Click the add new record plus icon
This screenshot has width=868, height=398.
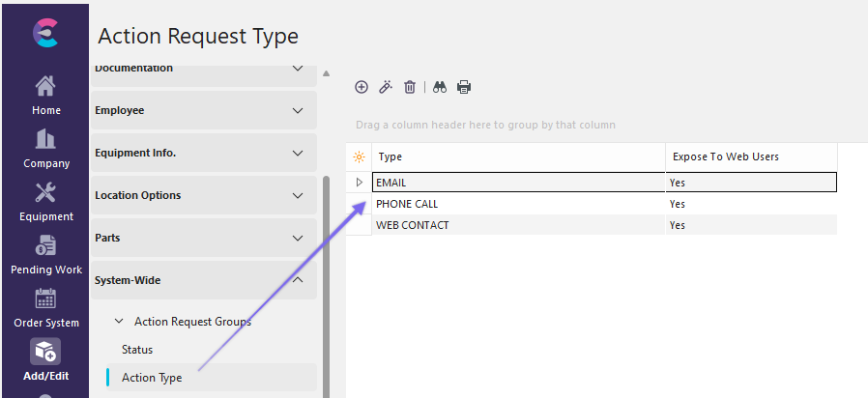pyautogui.click(x=362, y=87)
